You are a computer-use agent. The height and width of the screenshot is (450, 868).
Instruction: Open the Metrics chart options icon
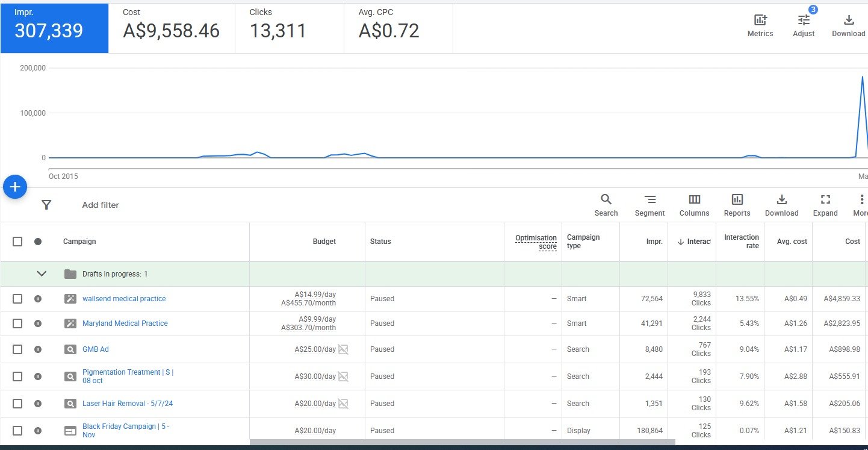760,20
